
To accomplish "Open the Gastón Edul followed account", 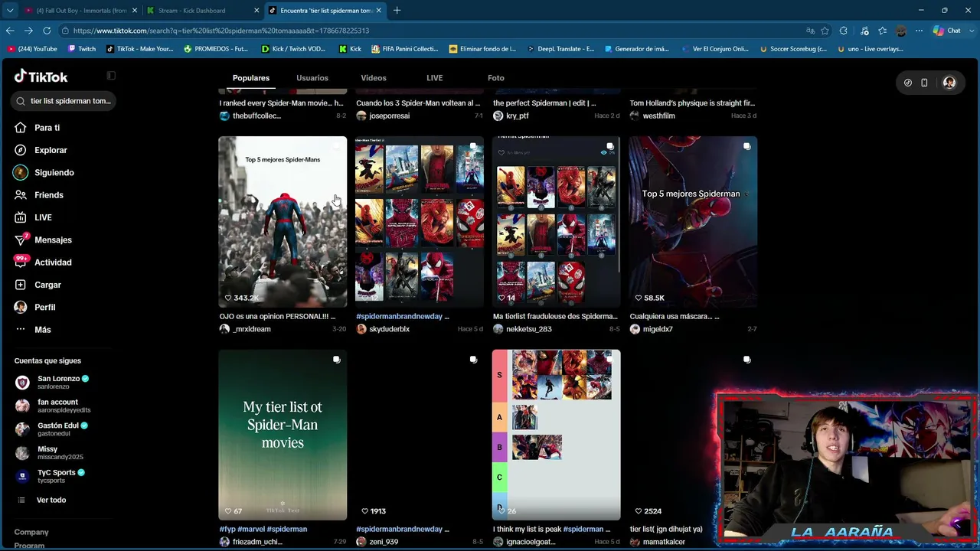I will pos(52,429).
